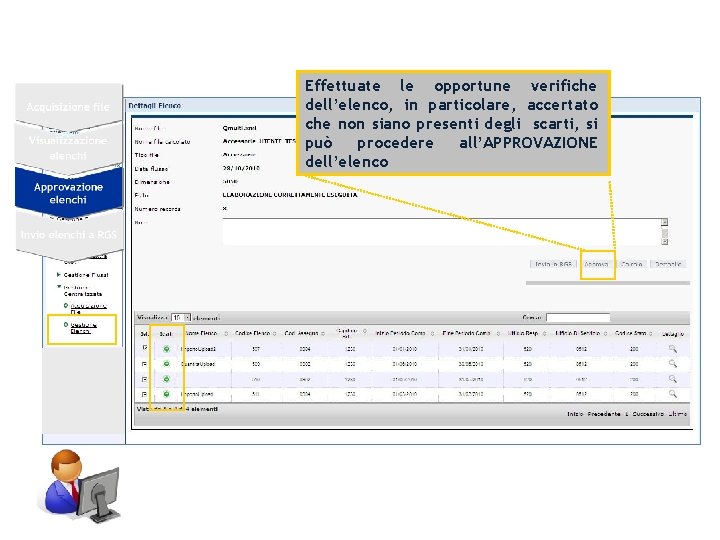The image size is (720, 540).
Task: Sort table by Ufficio Resp sort icon
Action: point(544,333)
